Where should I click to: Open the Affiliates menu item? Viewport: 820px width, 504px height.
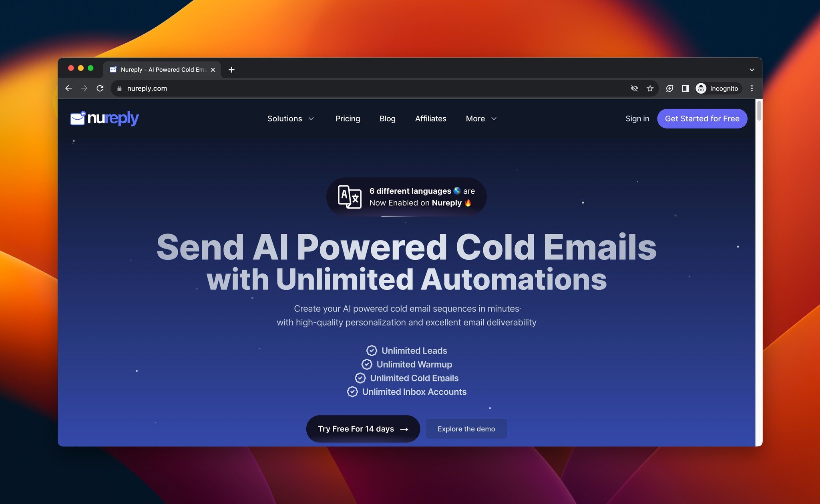click(x=430, y=118)
